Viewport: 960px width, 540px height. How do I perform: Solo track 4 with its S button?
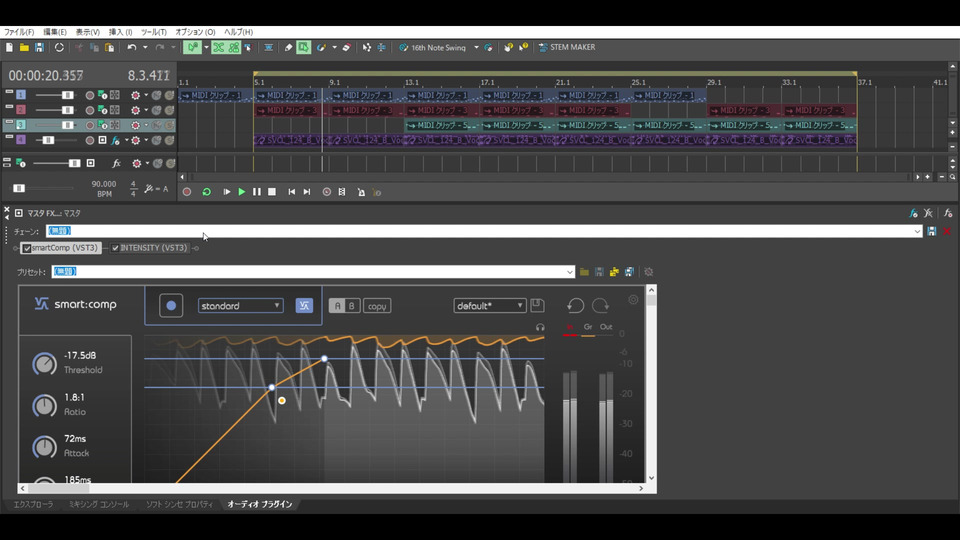(170, 140)
